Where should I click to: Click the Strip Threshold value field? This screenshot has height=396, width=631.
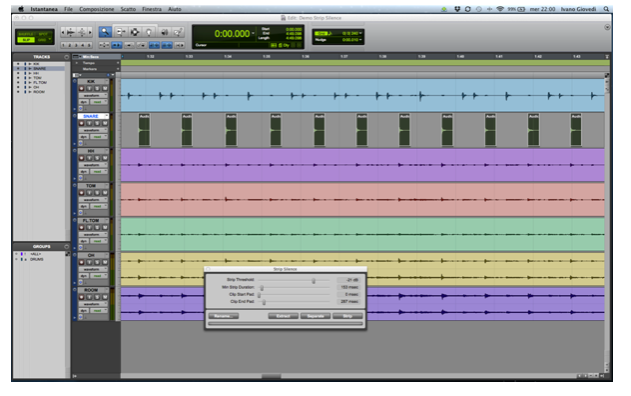coord(348,280)
